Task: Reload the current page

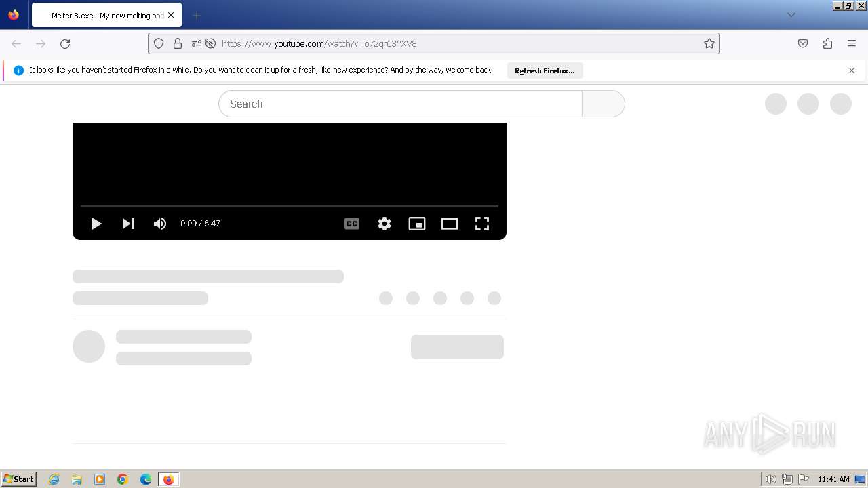Action: tap(65, 43)
